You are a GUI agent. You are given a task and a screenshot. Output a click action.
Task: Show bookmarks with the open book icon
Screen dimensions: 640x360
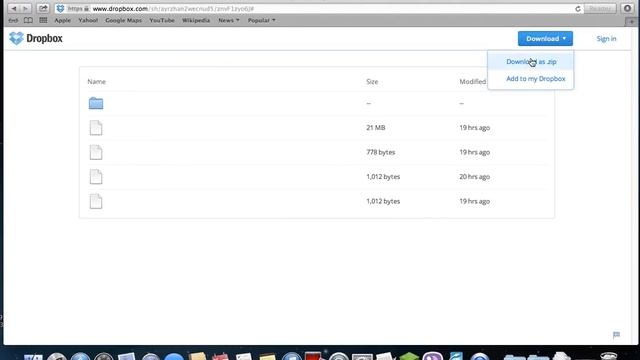[28, 20]
